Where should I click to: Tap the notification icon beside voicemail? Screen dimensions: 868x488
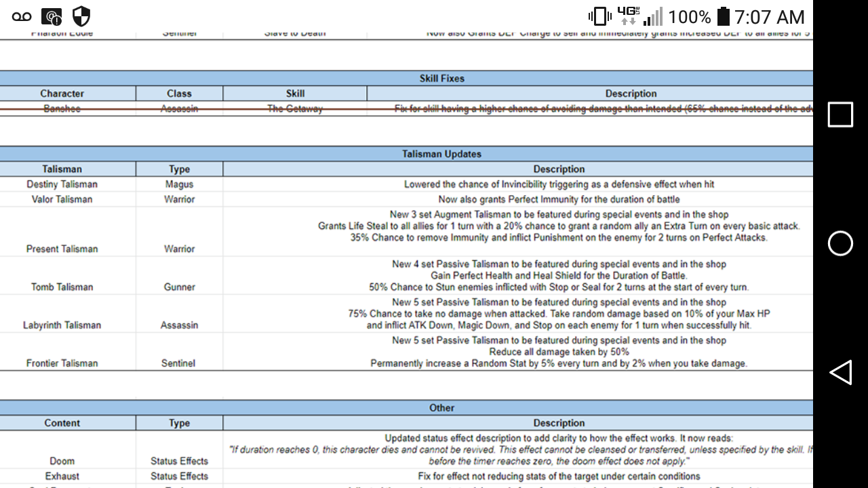click(x=52, y=16)
